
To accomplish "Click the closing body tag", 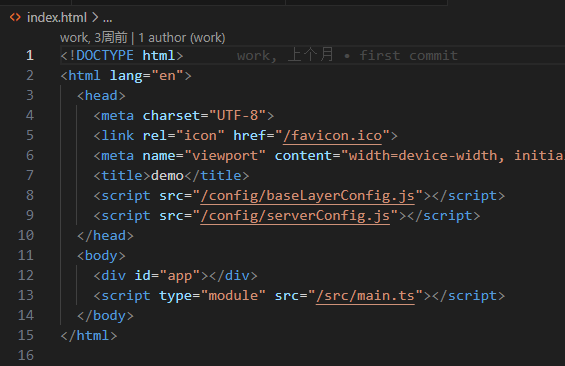I will click(x=105, y=316).
